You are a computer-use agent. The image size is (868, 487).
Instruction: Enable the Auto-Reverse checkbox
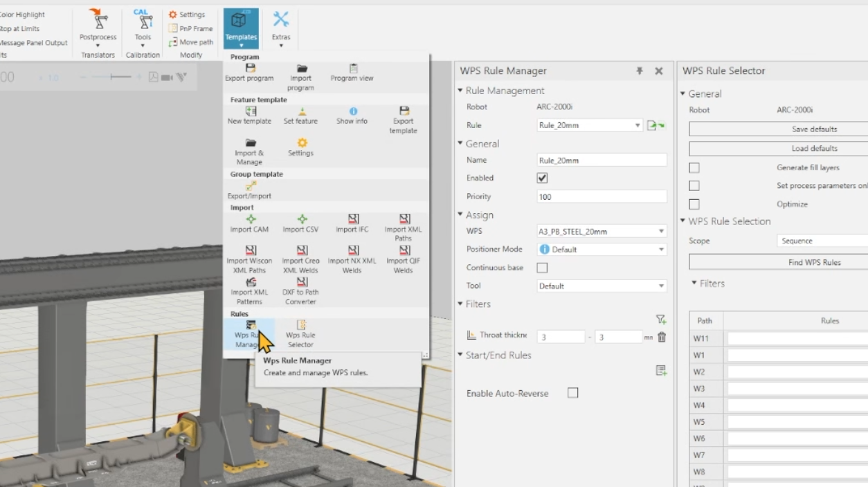[x=572, y=393]
